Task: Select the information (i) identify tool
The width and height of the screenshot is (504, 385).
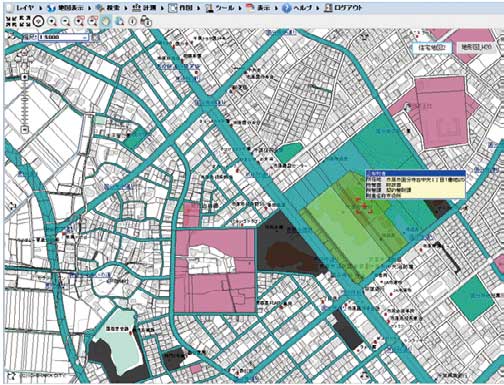Action: point(132,22)
